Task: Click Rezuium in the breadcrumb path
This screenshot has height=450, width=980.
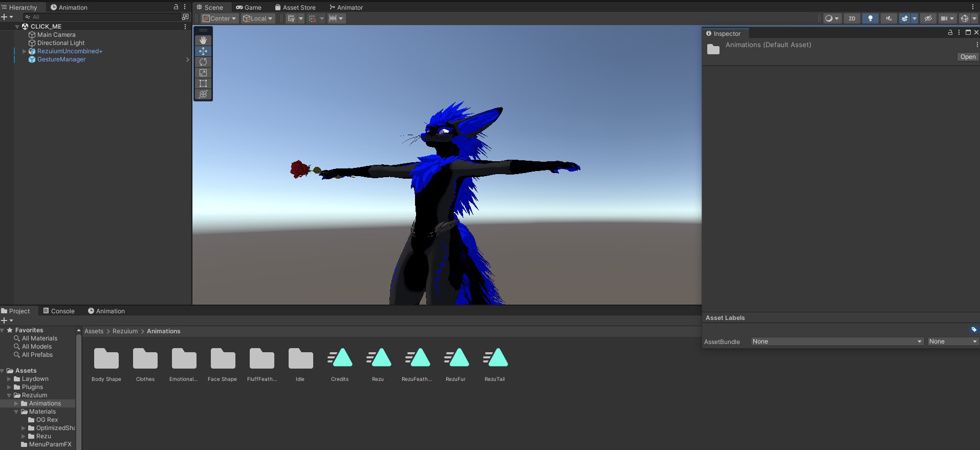Action: point(125,331)
